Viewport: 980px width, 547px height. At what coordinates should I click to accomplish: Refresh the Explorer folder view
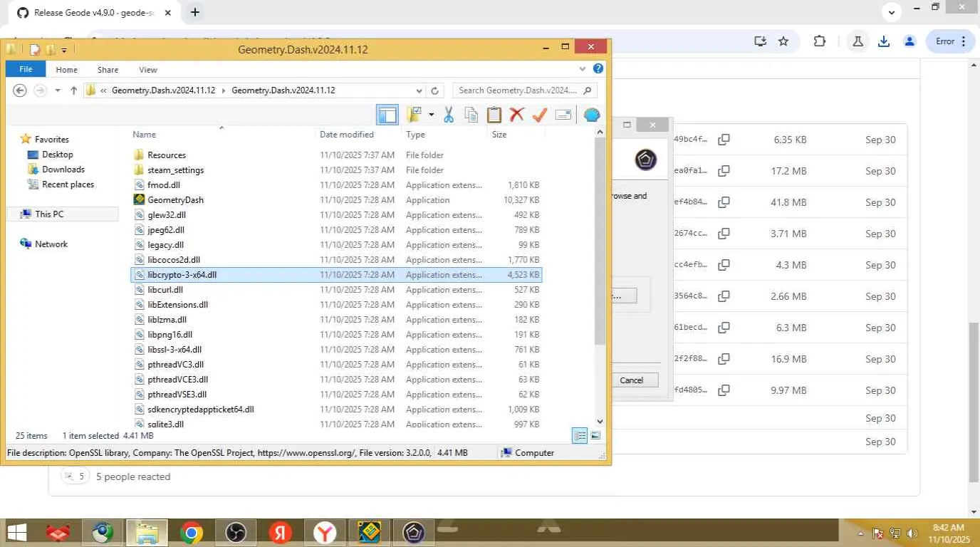(x=435, y=90)
